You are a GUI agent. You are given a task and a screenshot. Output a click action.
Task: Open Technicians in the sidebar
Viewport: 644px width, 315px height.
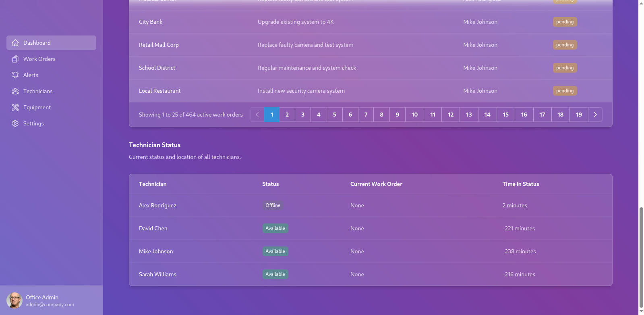[x=51, y=91]
